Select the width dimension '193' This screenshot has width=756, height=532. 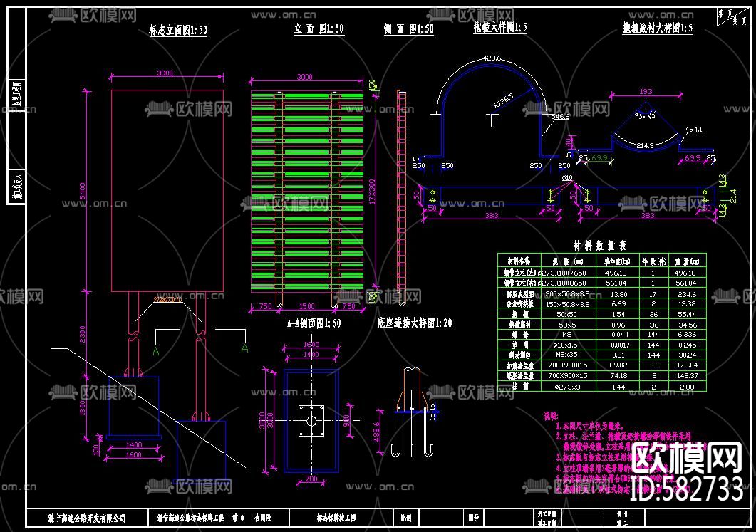(646, 91)
